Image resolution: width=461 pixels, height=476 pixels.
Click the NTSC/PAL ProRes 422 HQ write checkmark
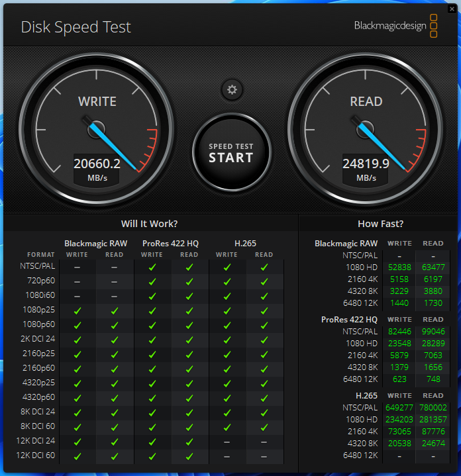152,267
